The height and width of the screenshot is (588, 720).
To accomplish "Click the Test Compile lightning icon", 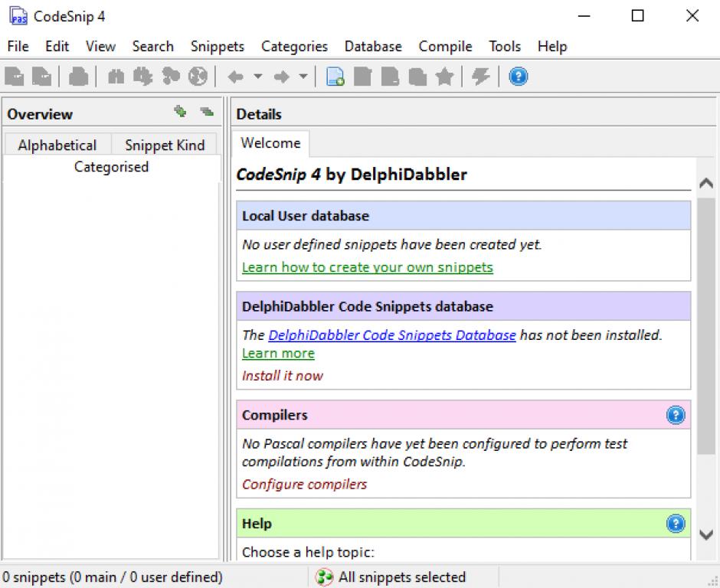I will pos(481,77).
